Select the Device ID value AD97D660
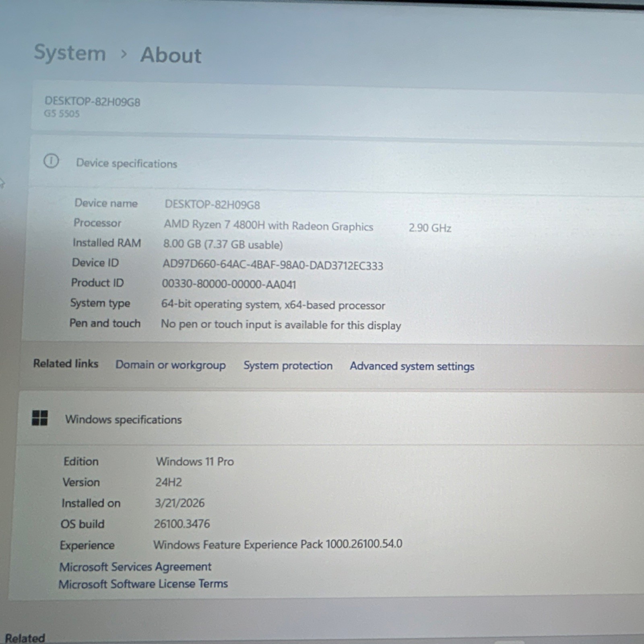 (x=272, y=265)
